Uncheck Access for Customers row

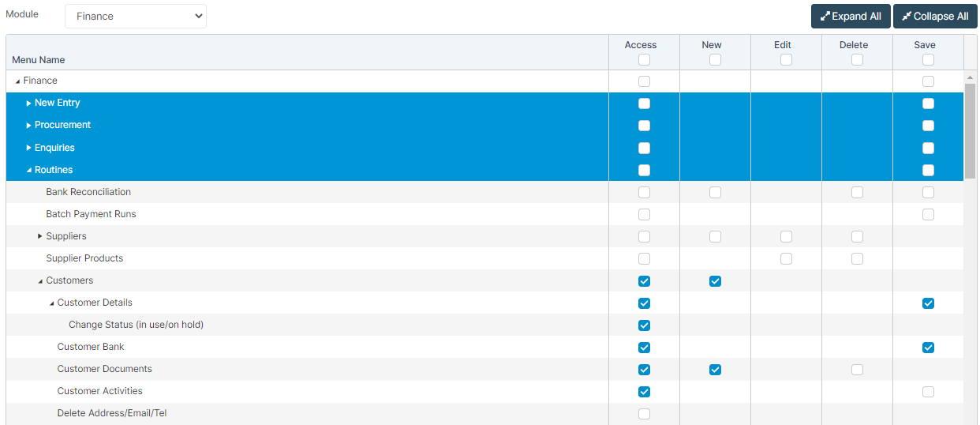tap(645, 280)
